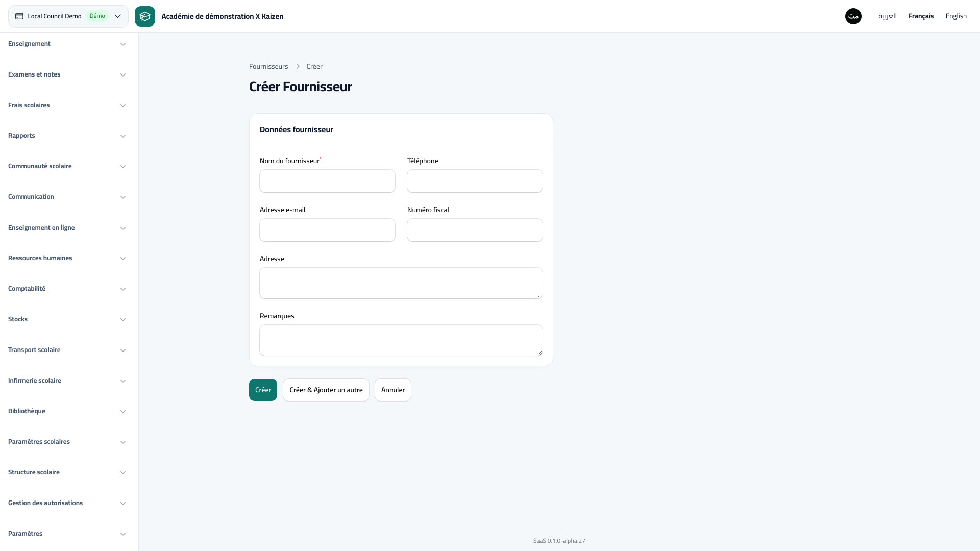Screen dimensions: 980x551
Task: Open the Local Council Demo dropdown
Action: [x=68, y=16]
